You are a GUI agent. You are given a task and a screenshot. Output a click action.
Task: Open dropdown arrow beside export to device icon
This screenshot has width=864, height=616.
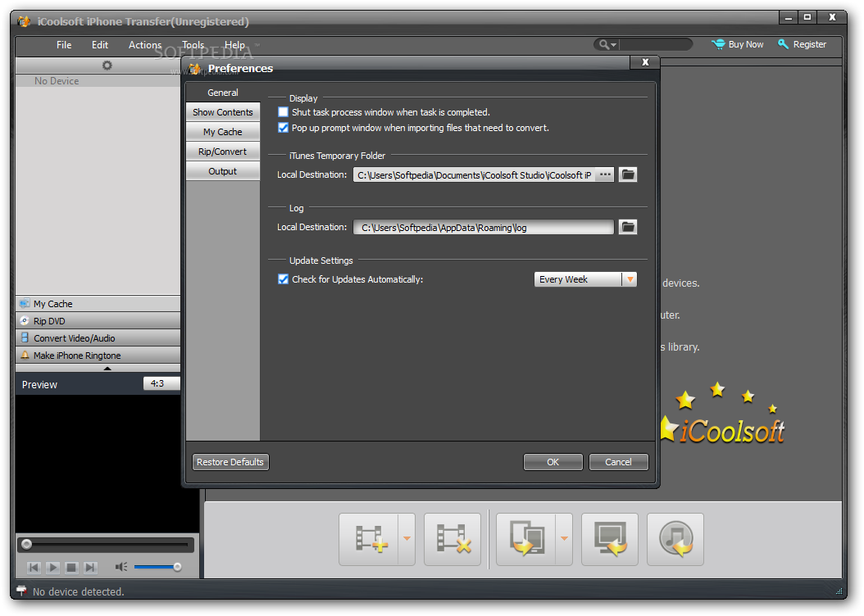coord(564,539)
